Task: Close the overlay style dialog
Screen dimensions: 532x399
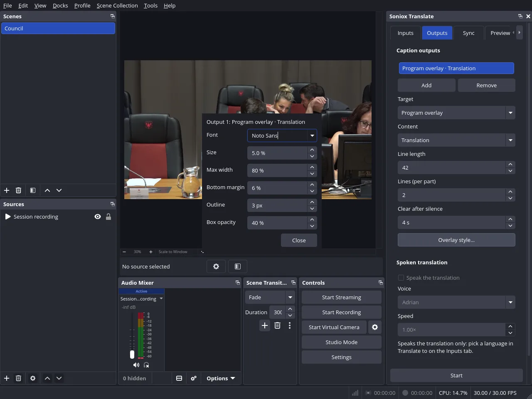Action: tap(299, 240)
